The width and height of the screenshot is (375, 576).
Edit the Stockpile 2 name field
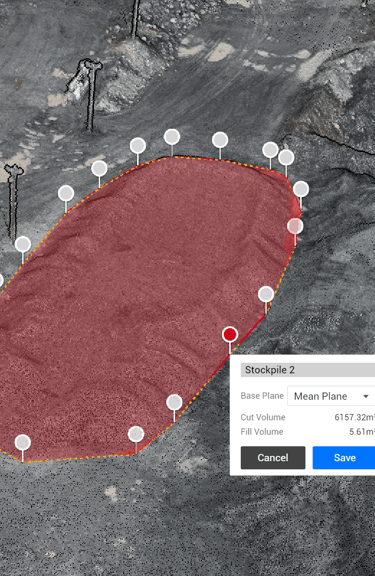pyautogui.click(x=308, y=370)
